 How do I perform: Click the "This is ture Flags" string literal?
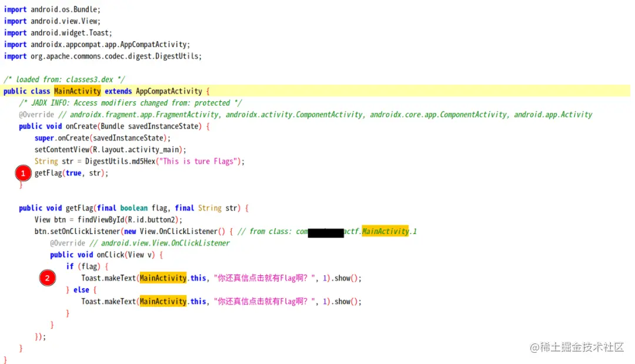tap(198, 161)
